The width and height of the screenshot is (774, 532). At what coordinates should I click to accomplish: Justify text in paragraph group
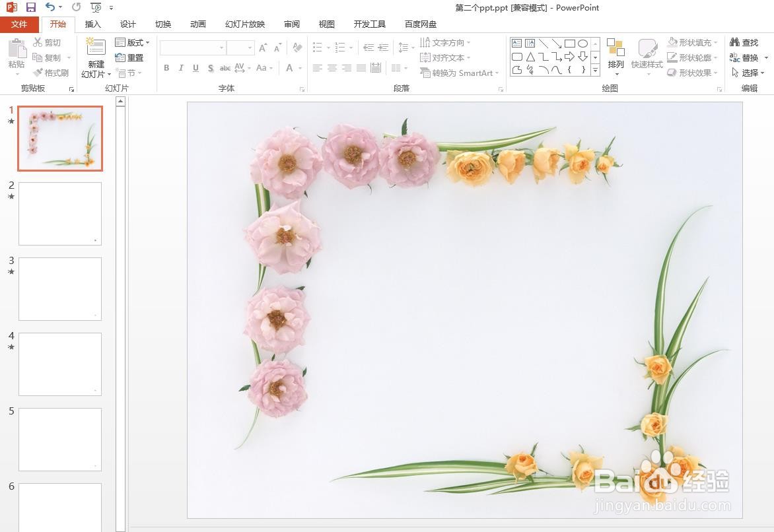(x=361, y=68)
